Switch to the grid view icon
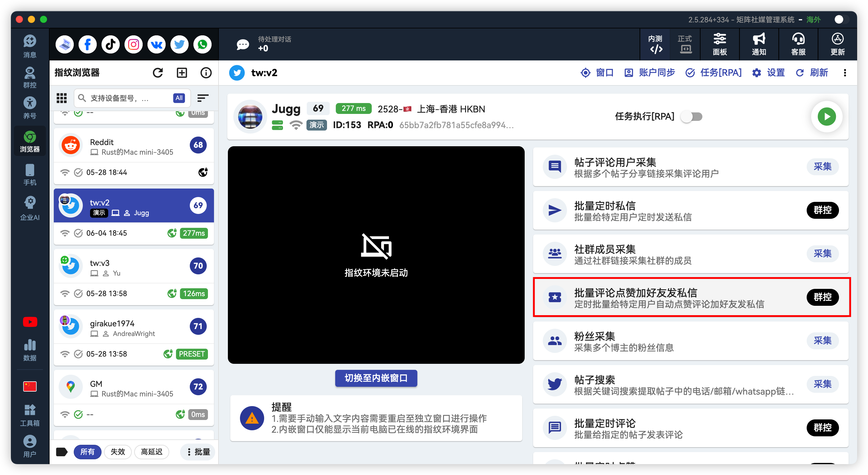The image size is (868, 475). 62,98
